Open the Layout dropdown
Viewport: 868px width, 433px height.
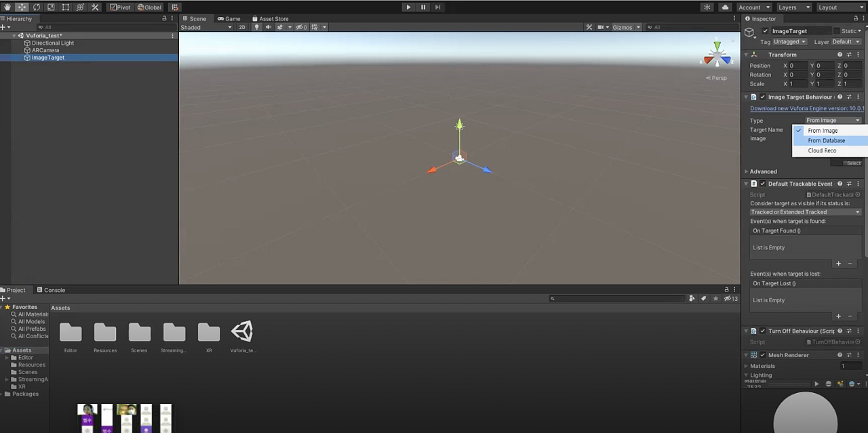coord(840,7)
